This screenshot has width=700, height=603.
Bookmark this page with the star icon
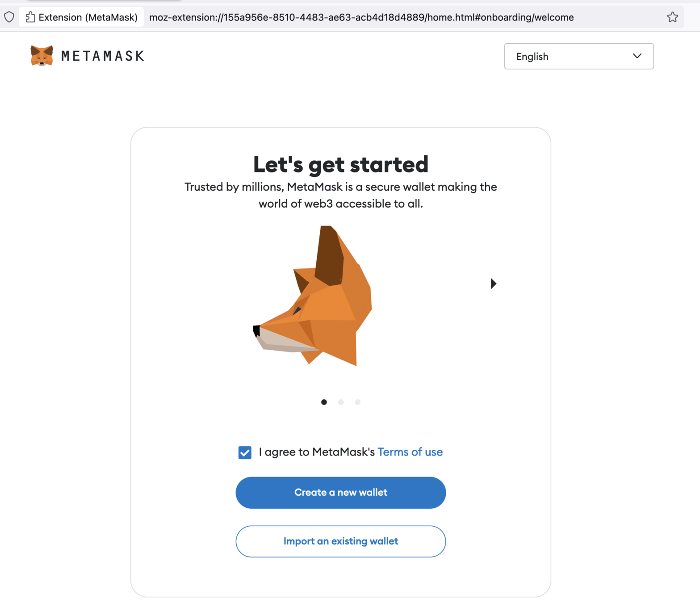[672, 17]
